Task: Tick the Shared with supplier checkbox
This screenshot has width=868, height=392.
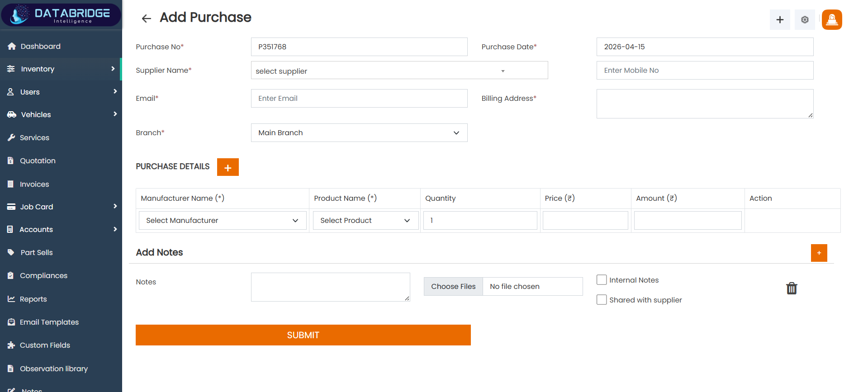Action: pos(602,300)
